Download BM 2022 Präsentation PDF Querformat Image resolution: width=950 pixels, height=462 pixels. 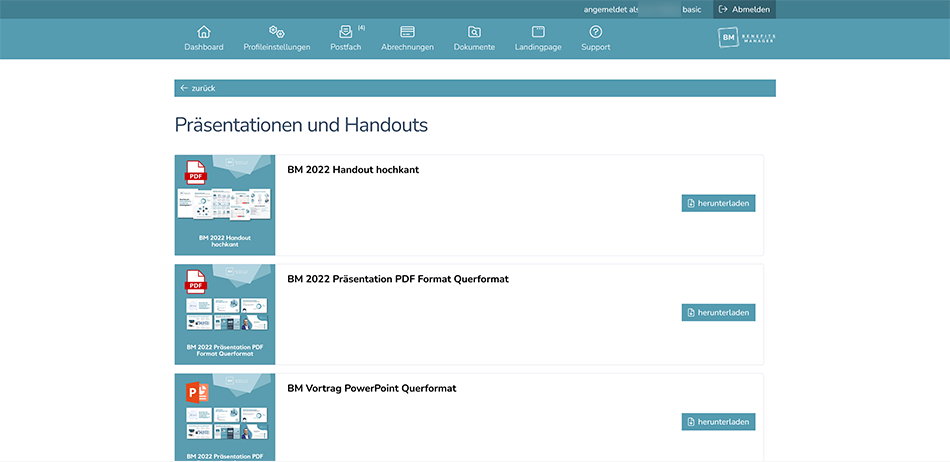(x=718, y=312)
